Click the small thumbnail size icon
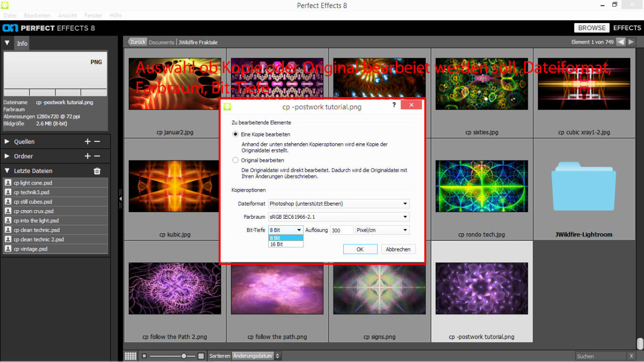Screen dimensions: 644x362 [144, 356]
